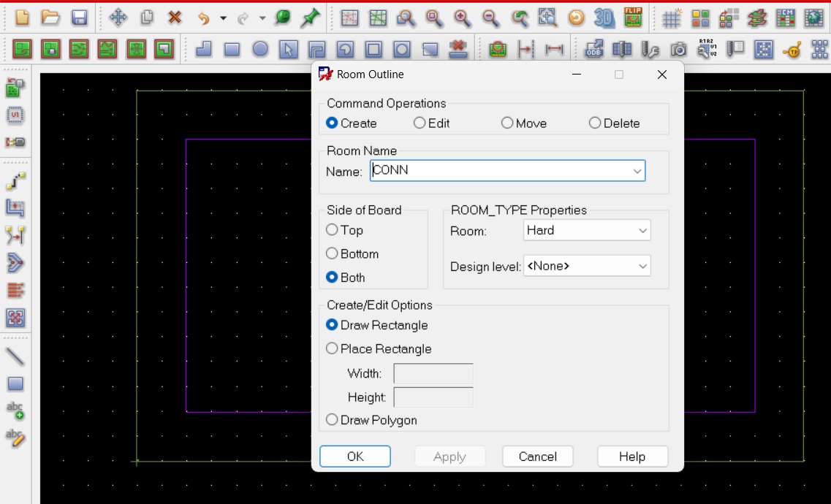Click the Help button in dialog
The width and height of the screenshot is (831, 504).
[631, 457]
